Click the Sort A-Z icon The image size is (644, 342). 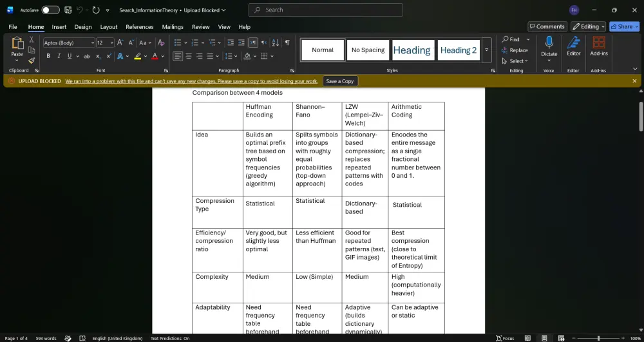[276, 43]
